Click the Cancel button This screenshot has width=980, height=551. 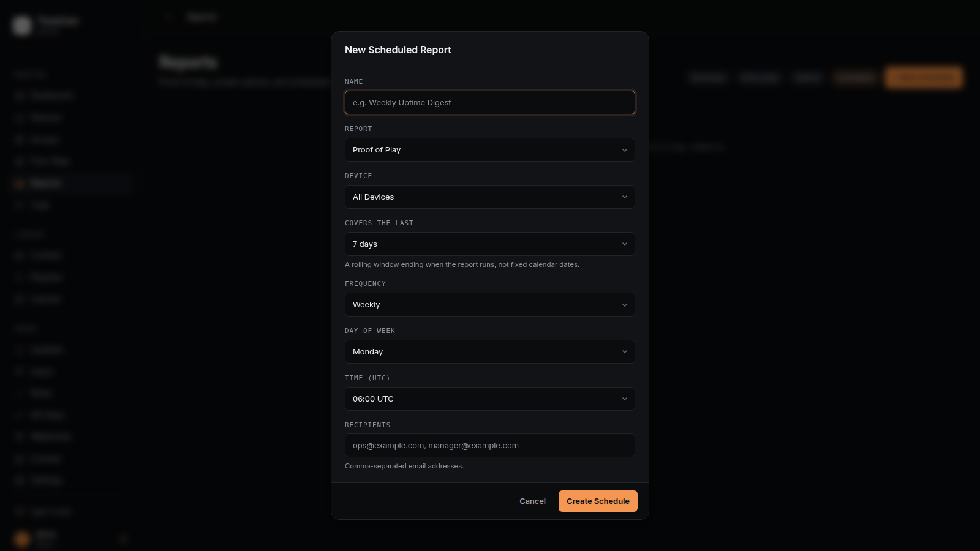(532, 501)
